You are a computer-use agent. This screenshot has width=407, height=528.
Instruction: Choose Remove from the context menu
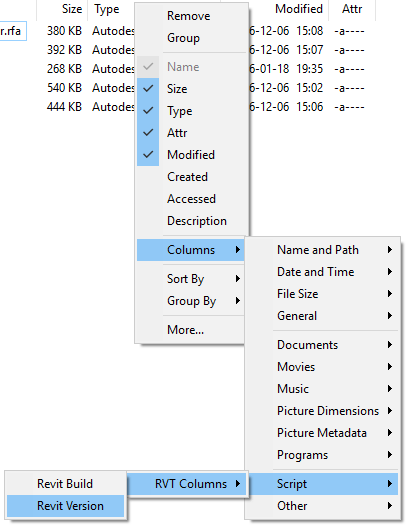(191, 16)
